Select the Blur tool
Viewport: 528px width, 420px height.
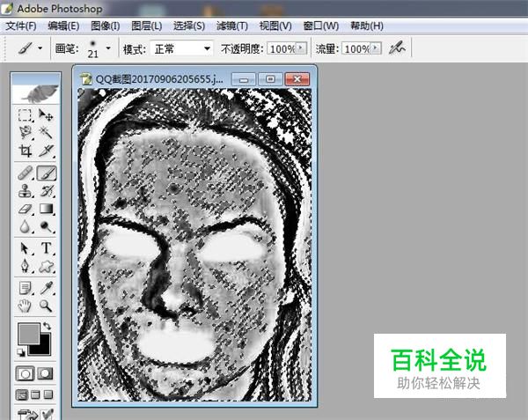point(25,226)
